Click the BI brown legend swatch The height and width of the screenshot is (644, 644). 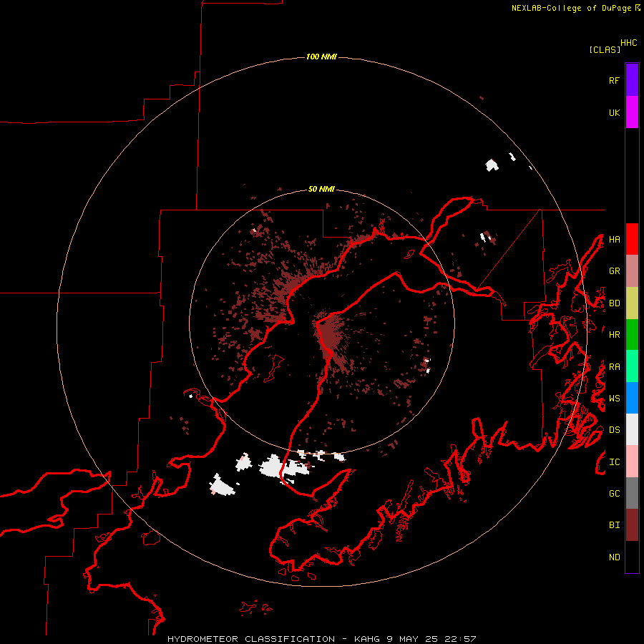click(632, 525)
